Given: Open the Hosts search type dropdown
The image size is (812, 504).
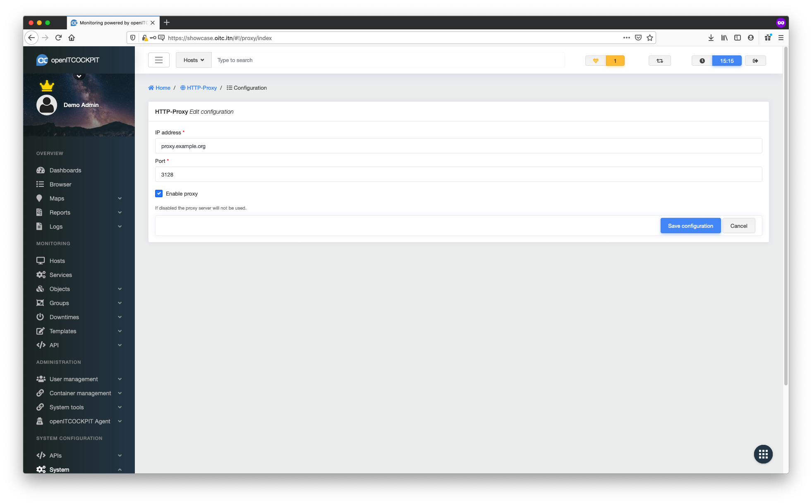Looking at the screenshot, I should (x=194, y=60).
